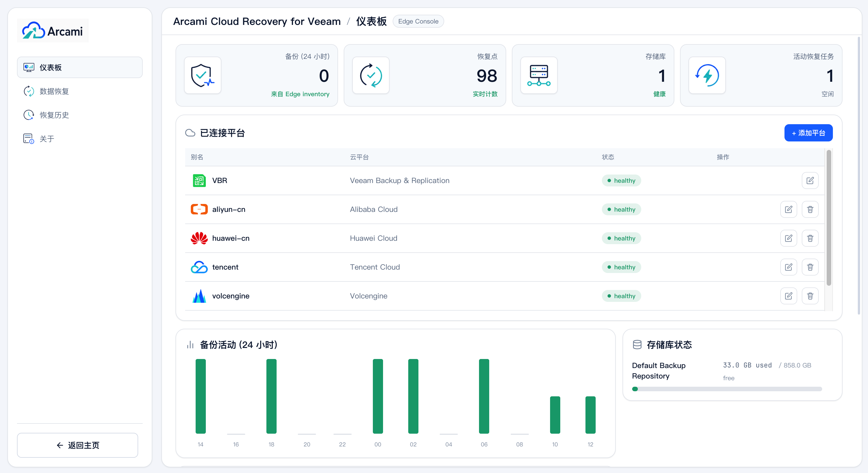Click the healthy status badge for tencent
The width and height of the screenshot is (868, 473).
621,267
